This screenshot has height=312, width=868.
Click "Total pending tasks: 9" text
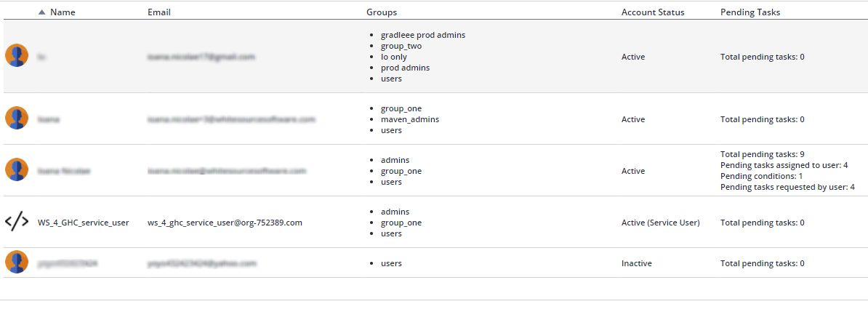762,154
